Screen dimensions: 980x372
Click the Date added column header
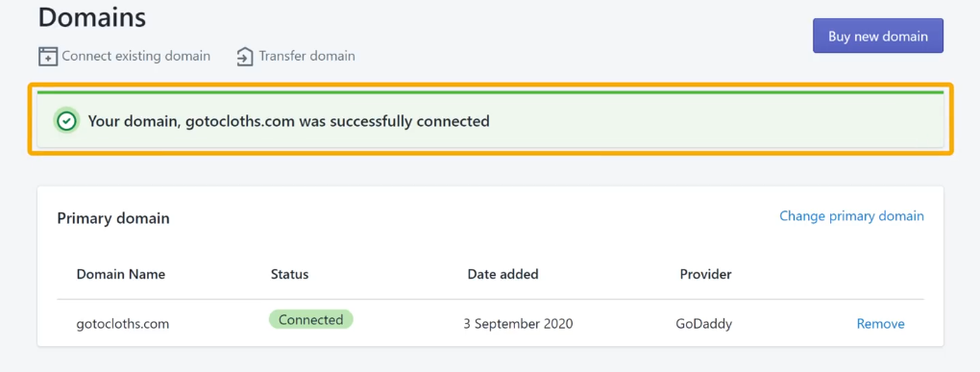pos(503,274)
